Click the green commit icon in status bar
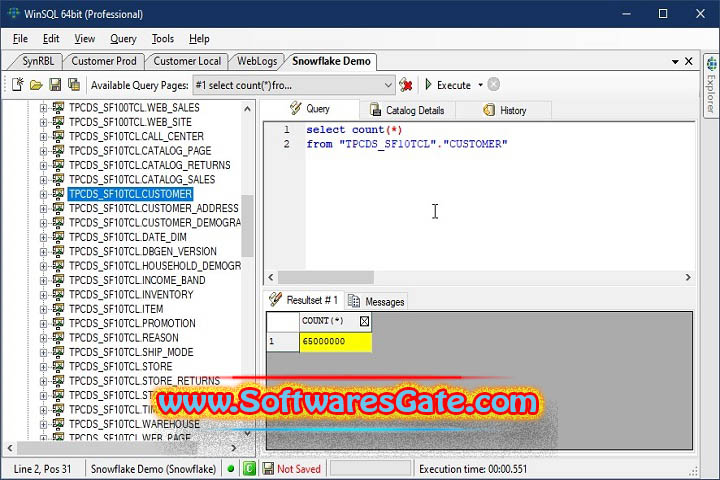Screen dimensions: 720x480 (249, 469)
